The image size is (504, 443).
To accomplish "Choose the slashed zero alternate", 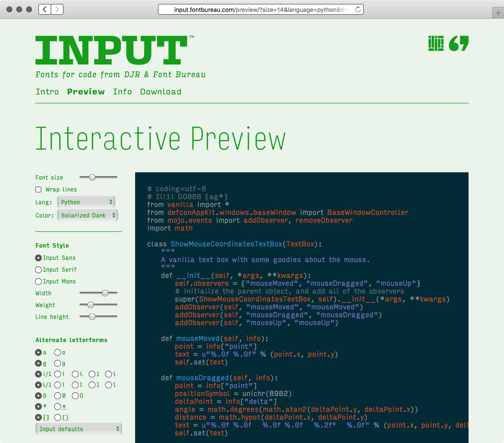I will click(57, 396).
